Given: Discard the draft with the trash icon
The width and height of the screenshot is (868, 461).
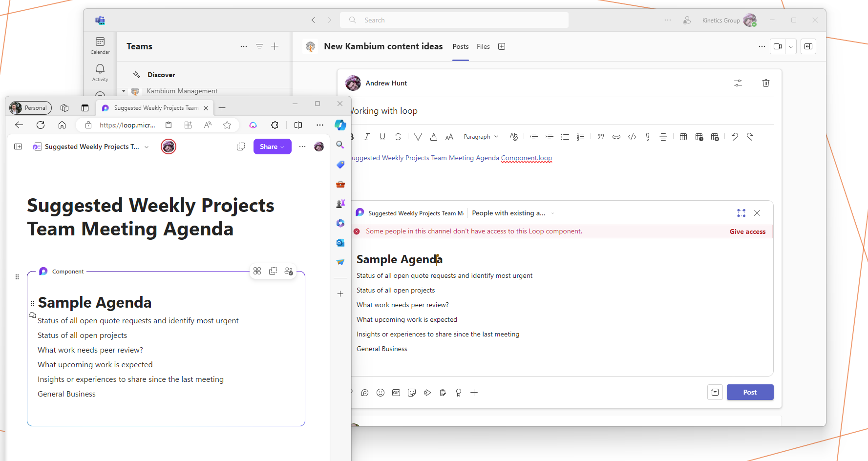Looking at the screenshot, I should tap(766, 83).
